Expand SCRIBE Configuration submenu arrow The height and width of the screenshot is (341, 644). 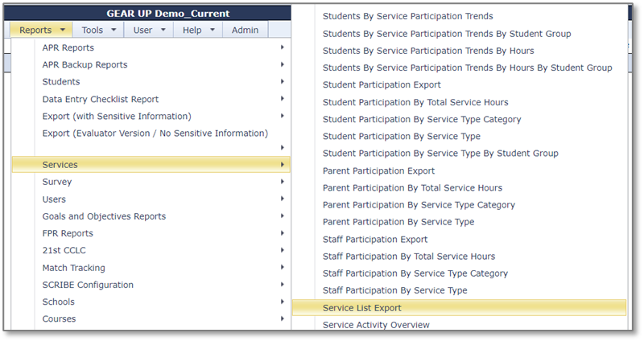283,285
